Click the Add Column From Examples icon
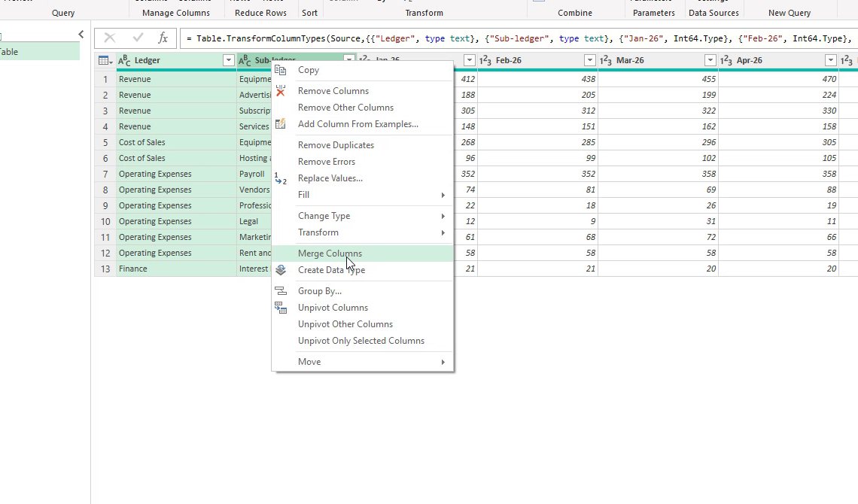Screen dimensions: 858x504 click(280, 124)
